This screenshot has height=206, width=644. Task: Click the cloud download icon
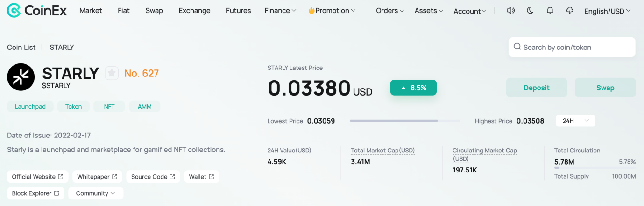569,10
